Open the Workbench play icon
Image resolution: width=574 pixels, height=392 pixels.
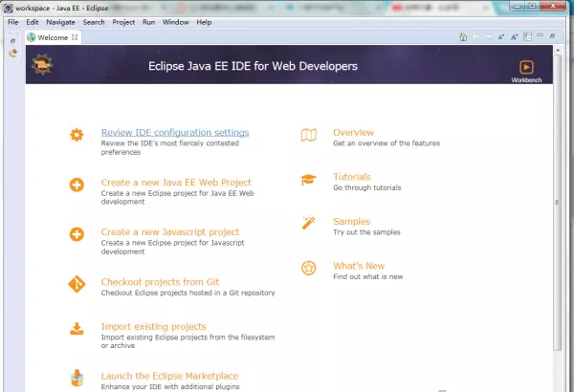526,67
